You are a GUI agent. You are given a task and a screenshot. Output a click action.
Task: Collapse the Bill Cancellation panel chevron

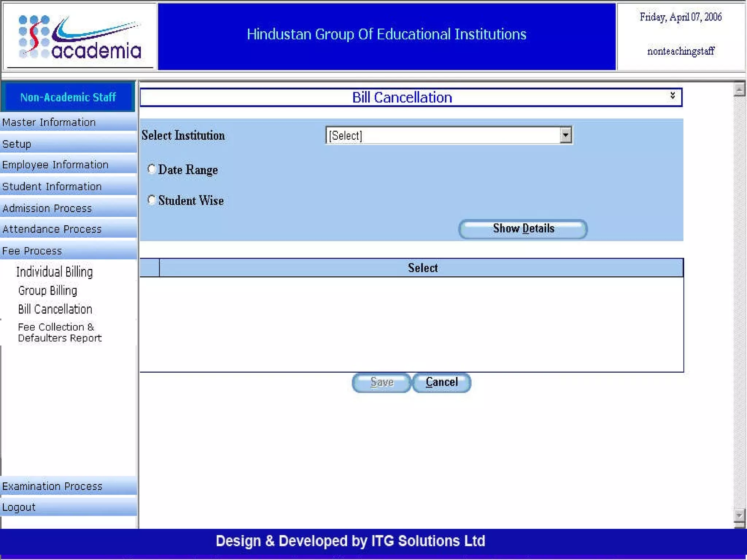pyautogui.click(x=672, y=96)
